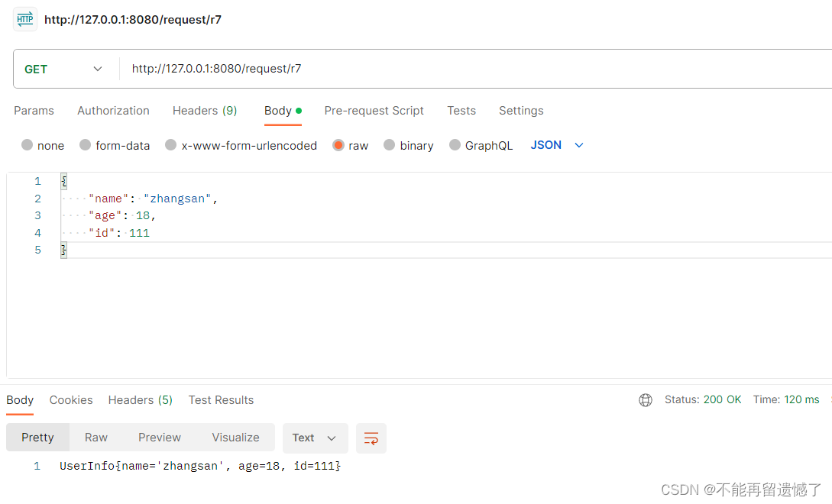Switch to request Headers (9) tab

[205, 111]
